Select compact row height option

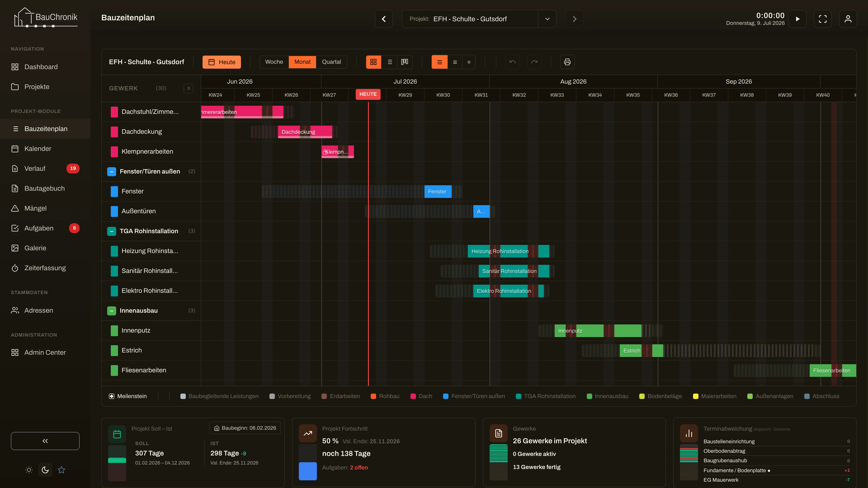click(x=469, y=62)
